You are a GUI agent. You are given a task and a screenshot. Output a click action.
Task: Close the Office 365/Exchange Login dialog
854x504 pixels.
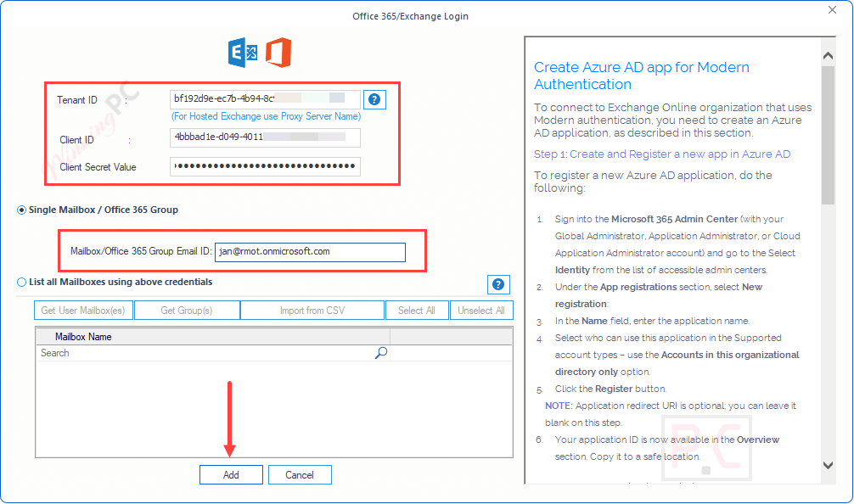pos(832,10)
